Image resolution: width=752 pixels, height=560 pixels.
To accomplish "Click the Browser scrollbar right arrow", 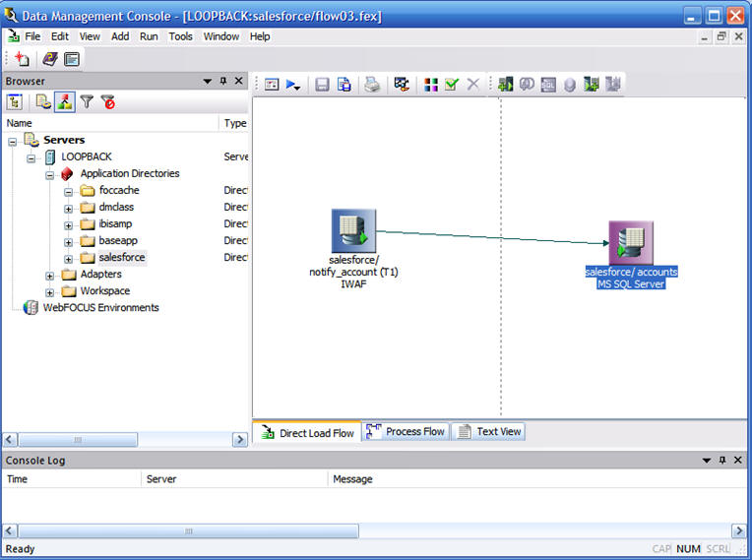I will coord(240,439).
